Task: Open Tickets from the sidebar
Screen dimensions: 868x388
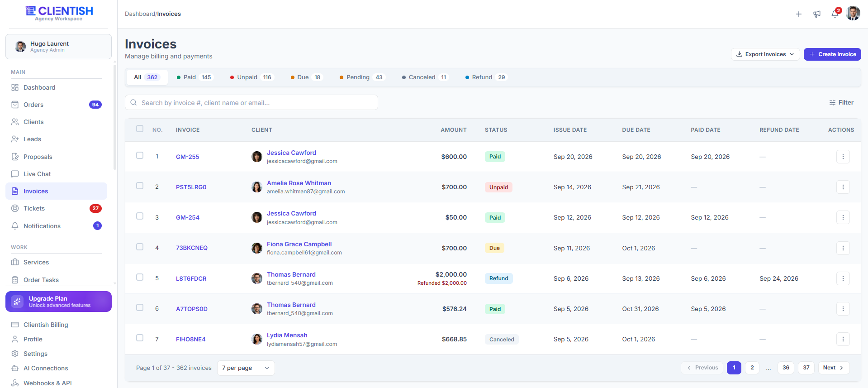Action: coord(56,208)
